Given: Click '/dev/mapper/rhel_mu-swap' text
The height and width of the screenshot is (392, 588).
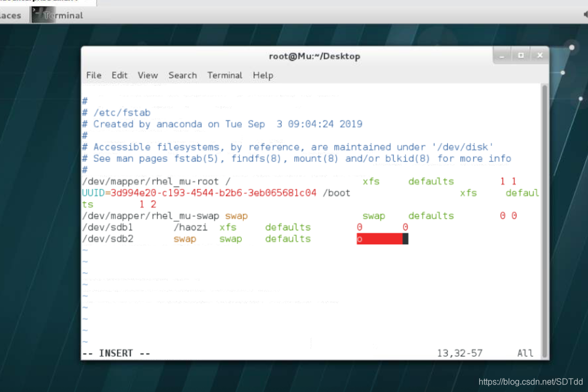Looking at the screenshot, I should [150, 216].
